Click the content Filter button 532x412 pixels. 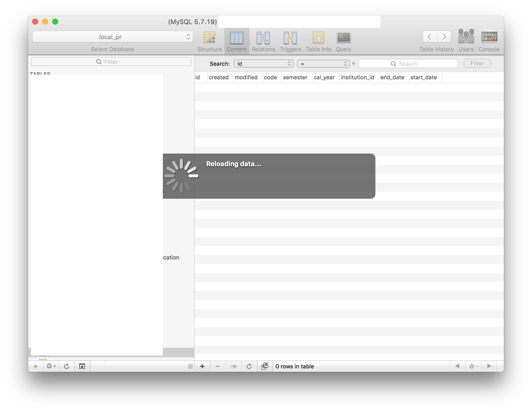[x=477, y=63]
